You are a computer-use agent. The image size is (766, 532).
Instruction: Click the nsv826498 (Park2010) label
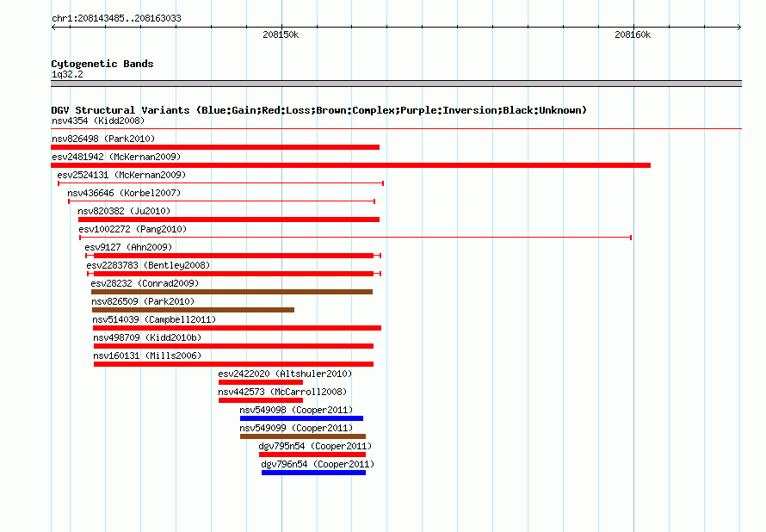coord(103,139)
